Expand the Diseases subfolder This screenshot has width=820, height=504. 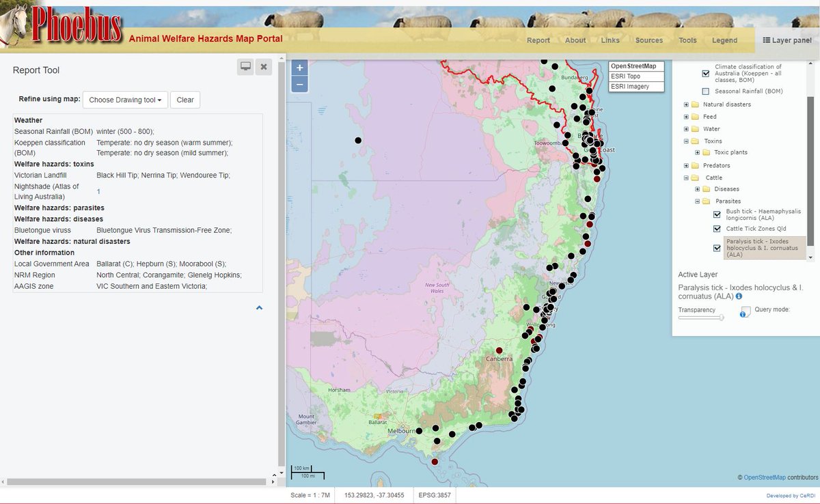click(698, 189)
